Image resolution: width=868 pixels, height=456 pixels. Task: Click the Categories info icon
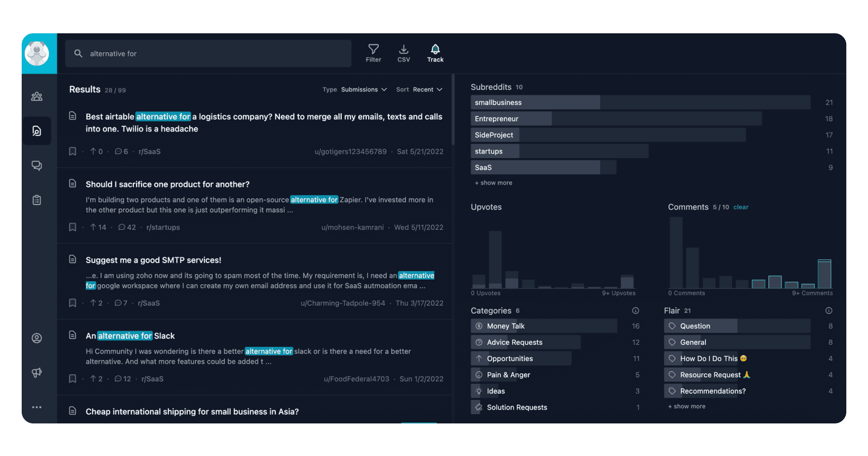635,311
